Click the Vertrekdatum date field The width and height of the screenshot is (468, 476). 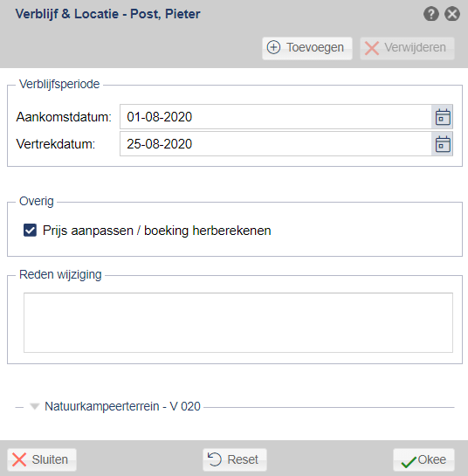(276, 144)
